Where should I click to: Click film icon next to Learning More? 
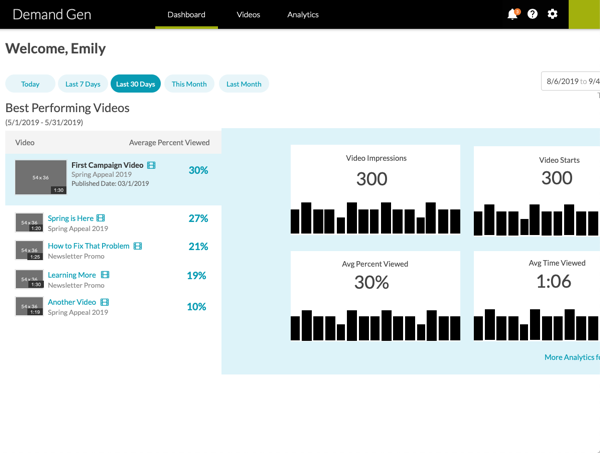pyautogui.click(x=105, y=275)
